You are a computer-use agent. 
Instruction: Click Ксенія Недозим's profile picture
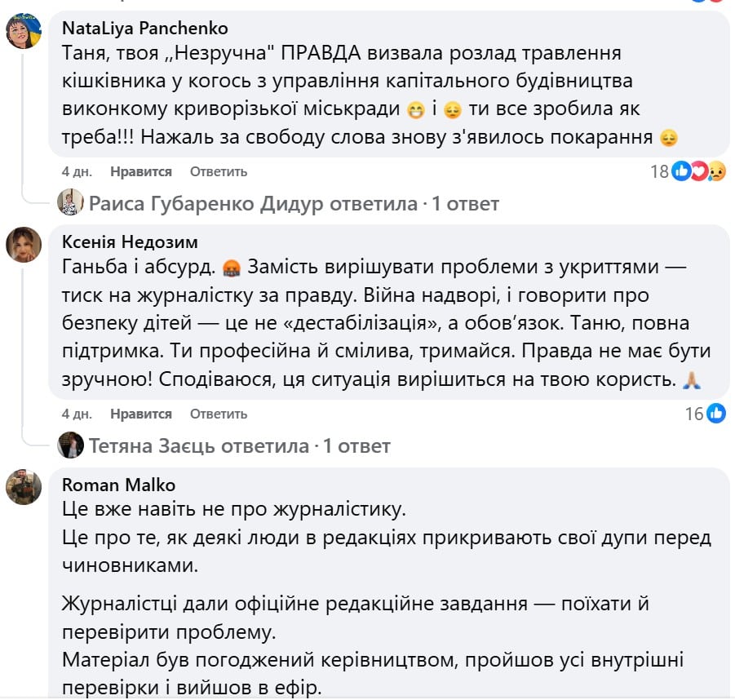click(24, 244)
